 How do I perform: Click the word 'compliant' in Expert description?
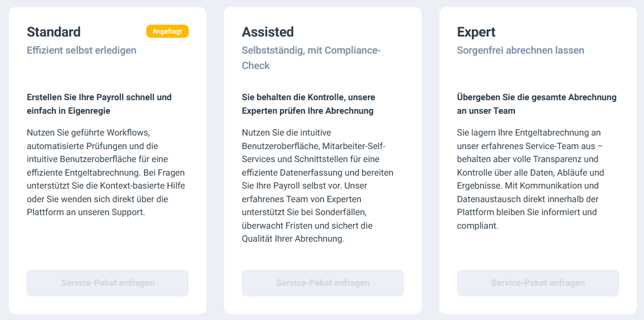click(x=478, y=226)
